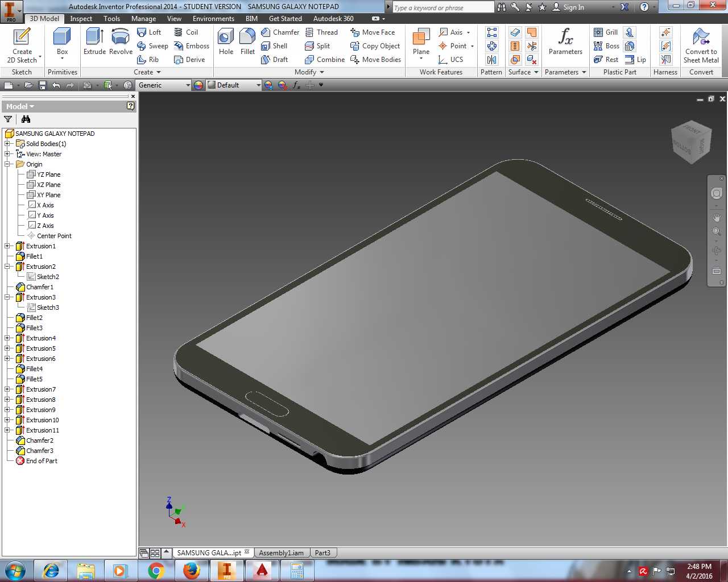This screenshot has width=728, height=582.
Task: Open the Generic material dropdown
Action: pyautogui.click(x=164, y=85)
